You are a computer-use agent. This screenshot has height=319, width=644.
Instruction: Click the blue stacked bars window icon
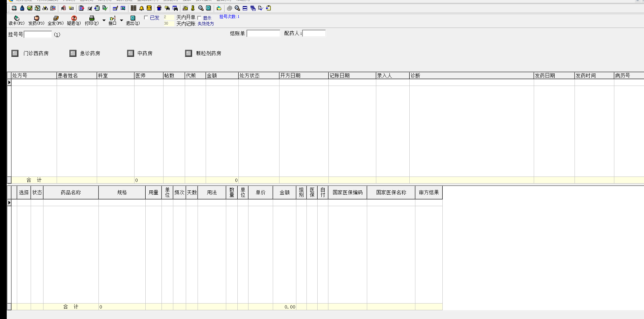click(x=245, y=8)
